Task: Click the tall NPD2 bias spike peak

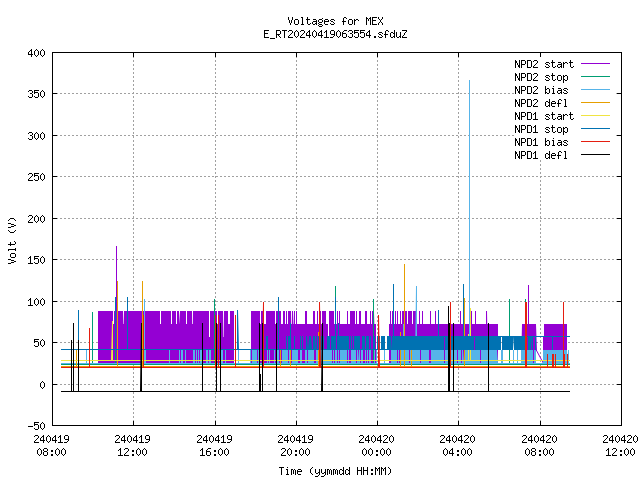Action: pos(469,81)
